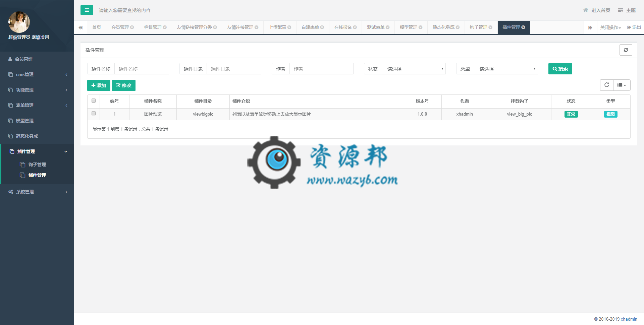Open the 状态 请选择 dropdown
The image size is (644, 325).
tap(414, 69)
